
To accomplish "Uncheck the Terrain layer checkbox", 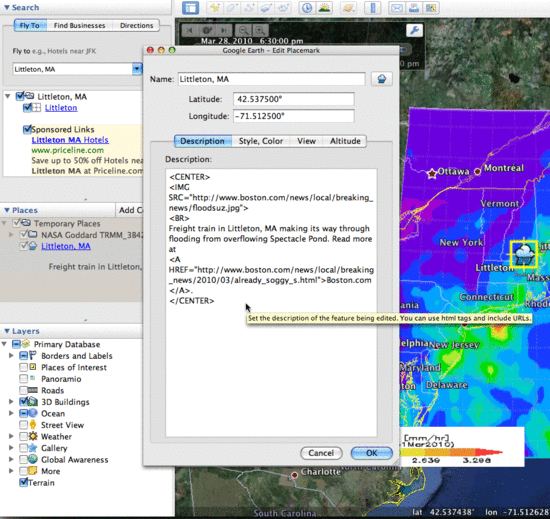I will point(24,482).
